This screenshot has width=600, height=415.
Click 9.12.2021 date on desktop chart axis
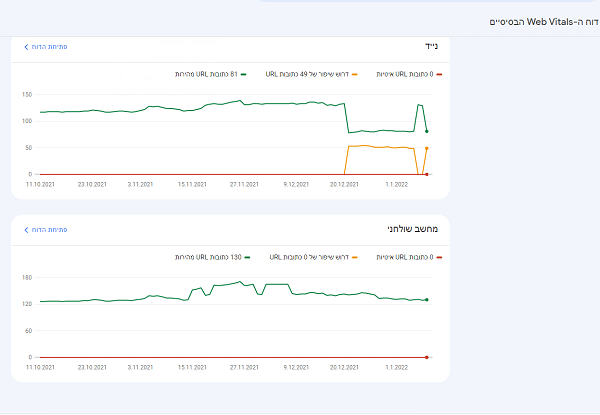296,367
